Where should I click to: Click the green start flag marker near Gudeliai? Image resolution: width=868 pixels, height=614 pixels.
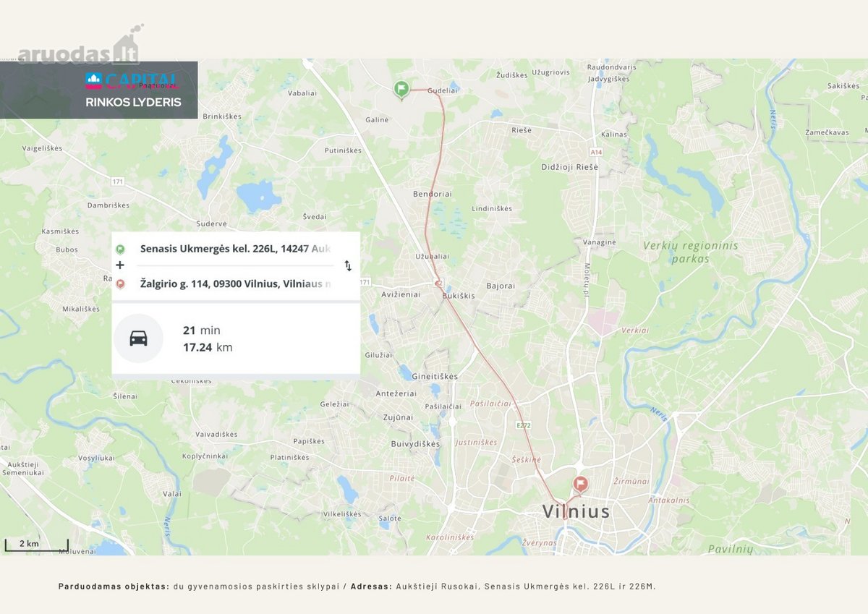click(x=401, y=89)
